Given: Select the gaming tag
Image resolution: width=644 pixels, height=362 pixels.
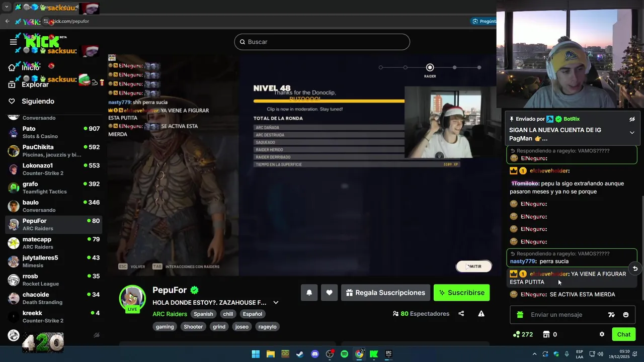Looking at the screenshot, I should point(165,327).
